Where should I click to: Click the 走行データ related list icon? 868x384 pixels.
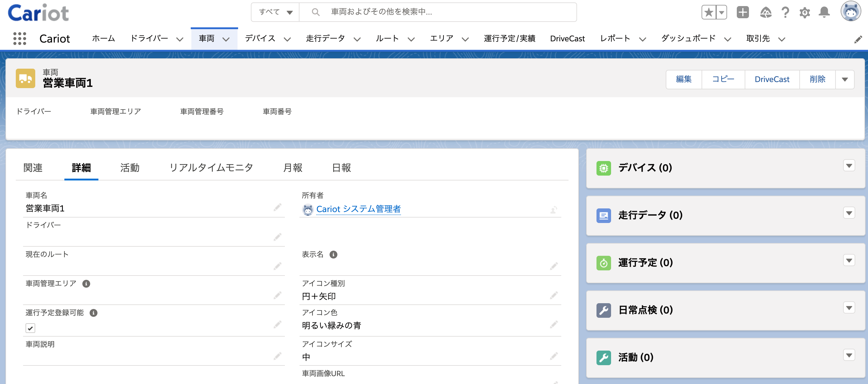pos(603,216)
